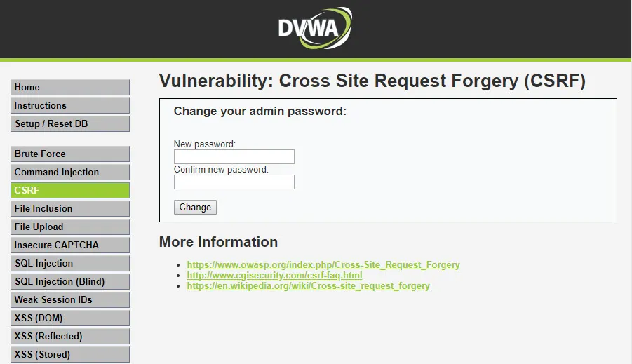Open the Command Injection section
Image resolution: width=632 pixels, height=364 pixels.
(x=70, y=173)
